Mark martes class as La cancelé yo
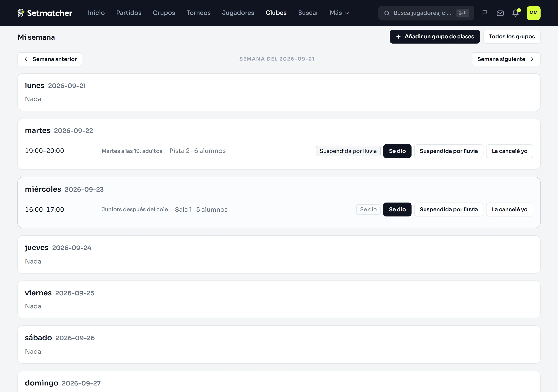Image resolution: width=558 pixels, height=392 pixels. tap(509, 151)
